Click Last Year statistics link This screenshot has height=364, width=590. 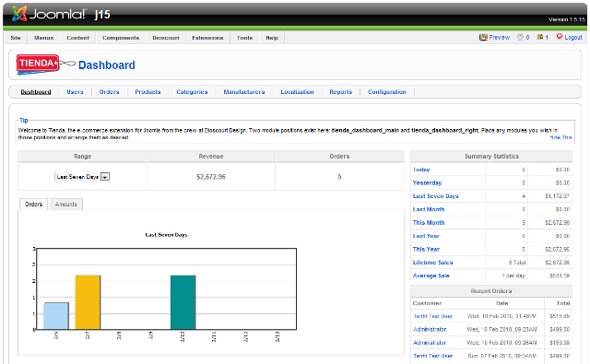[x=426, y=236]
